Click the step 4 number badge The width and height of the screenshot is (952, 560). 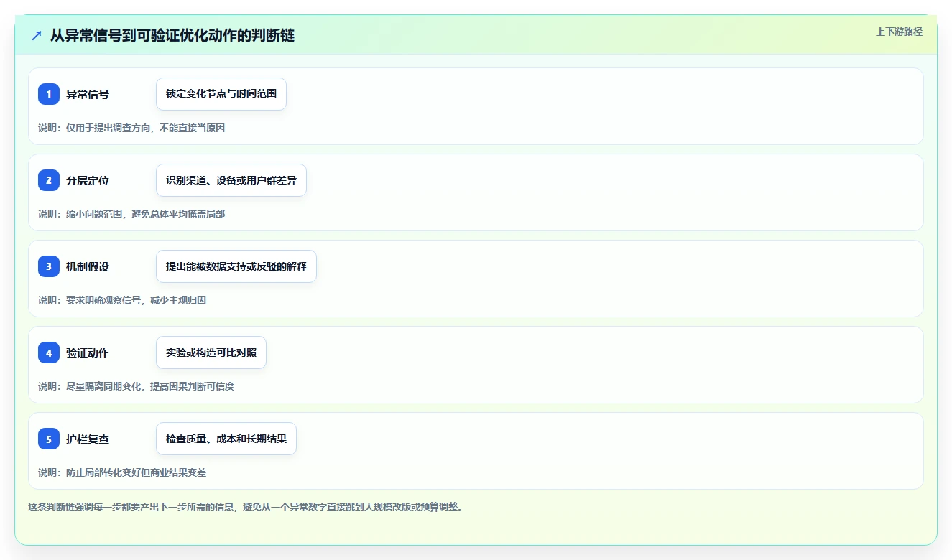pyautogui.click(x=49, y=353)
